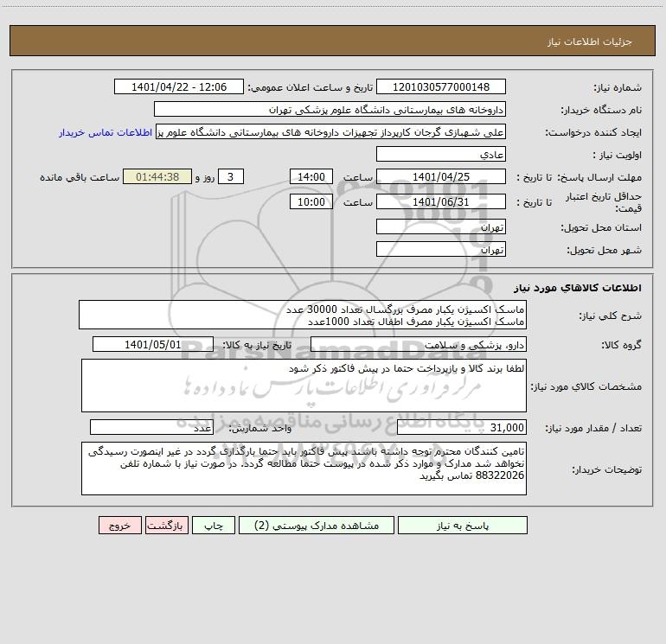This screenshot has width=666, height=644.
Task: Click label نام دستگاه خریدار
Action: 601,111
